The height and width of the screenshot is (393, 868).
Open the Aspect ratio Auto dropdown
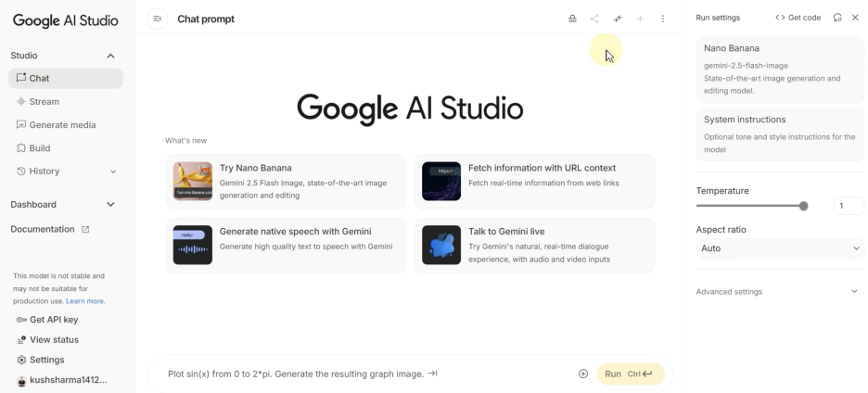pos(779,248)
